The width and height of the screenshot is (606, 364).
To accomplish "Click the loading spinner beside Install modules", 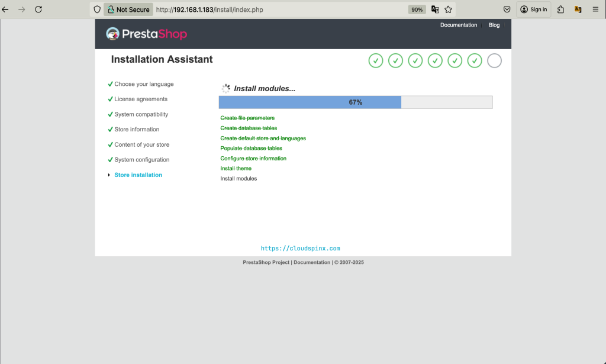I will [225, 89].
